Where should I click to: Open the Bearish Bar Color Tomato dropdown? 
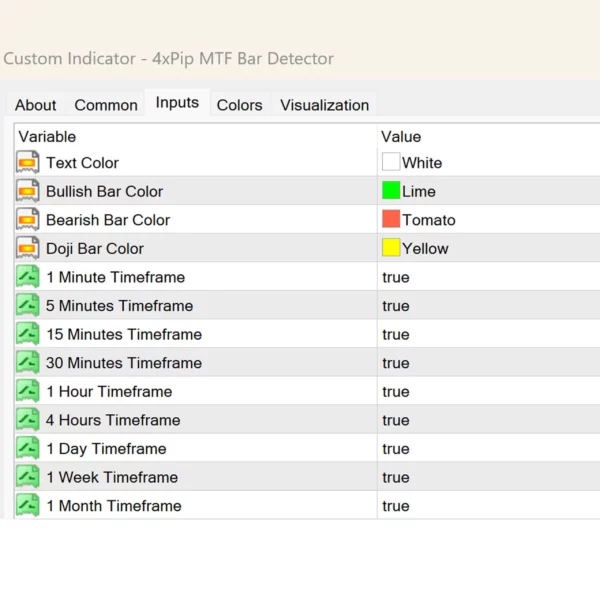(x=428, y=220)
